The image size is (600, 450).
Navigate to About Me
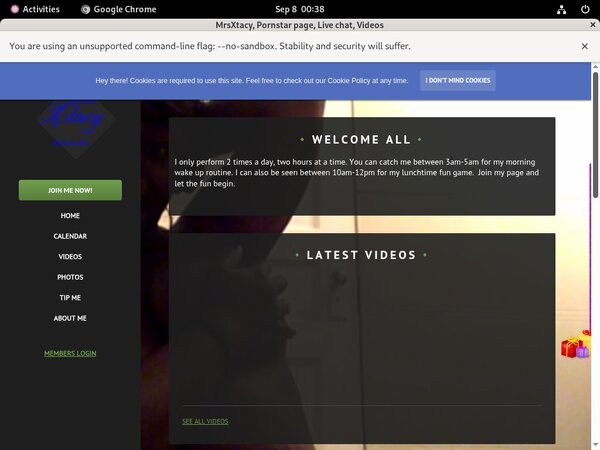[x=70, y=318]
